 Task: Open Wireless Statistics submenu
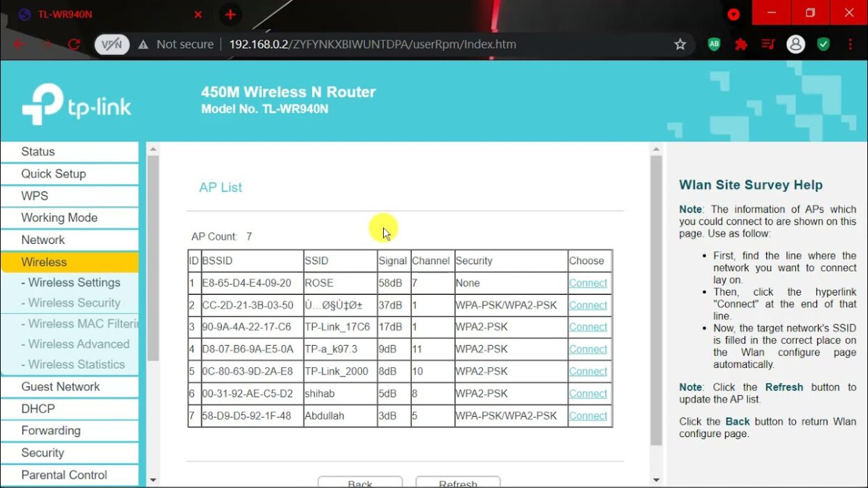pyautogui.click(x=73, y=364)
